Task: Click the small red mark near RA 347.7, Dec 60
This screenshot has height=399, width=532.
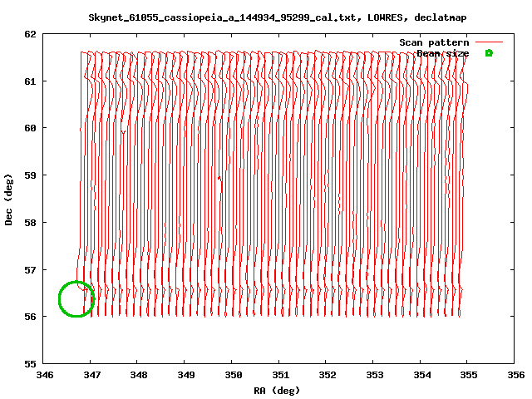Action: click(x=123, y=132)
